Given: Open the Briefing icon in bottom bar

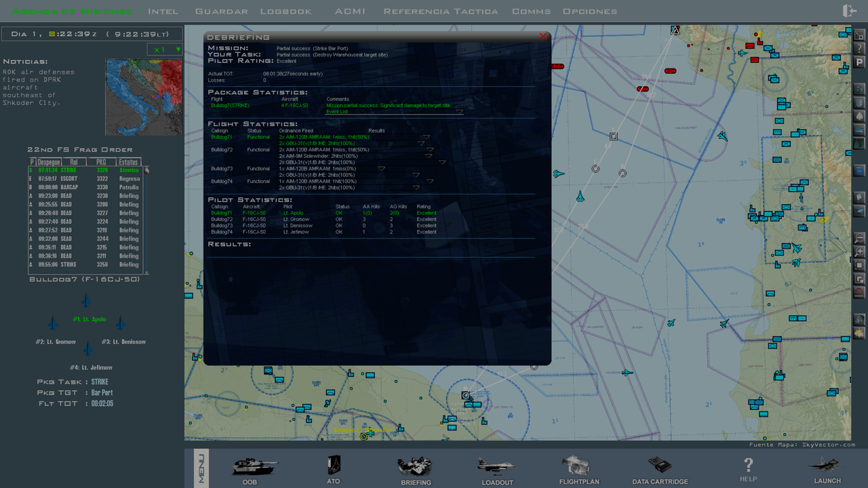Looking at the screenshot, I should pos(415,466).
